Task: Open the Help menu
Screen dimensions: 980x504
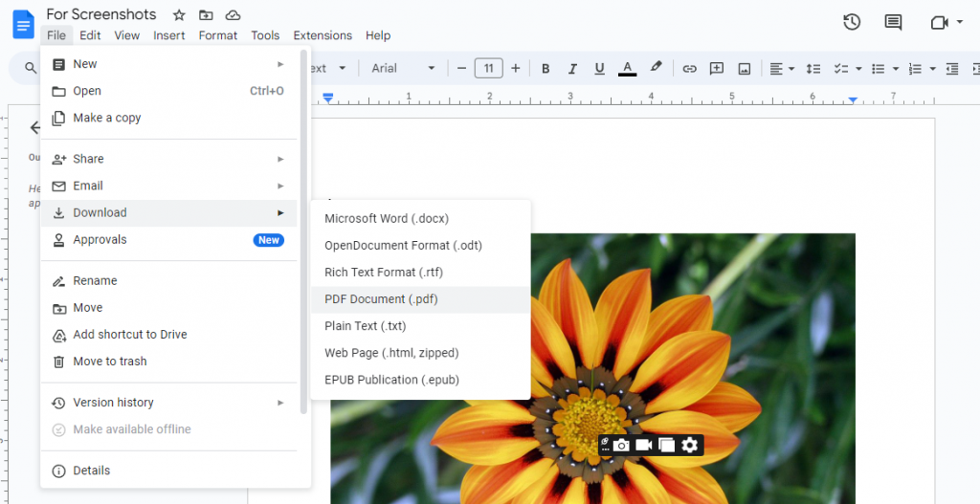Action: [x=378, y=35]
